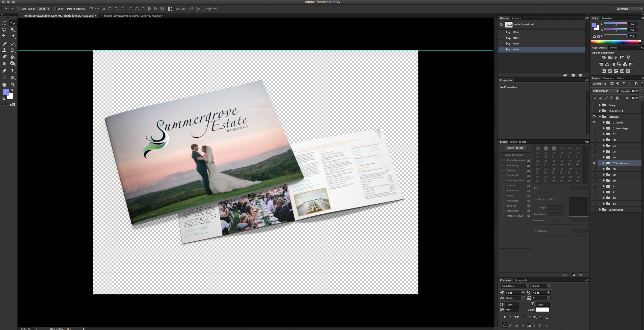Select the Clone Stamp tool
This screenshot has width=644, height=330.
tap(4, 50)
